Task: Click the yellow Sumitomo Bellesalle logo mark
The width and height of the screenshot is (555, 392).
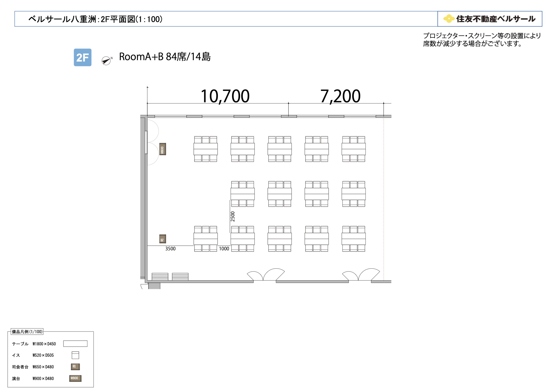Action: (449, 19)
